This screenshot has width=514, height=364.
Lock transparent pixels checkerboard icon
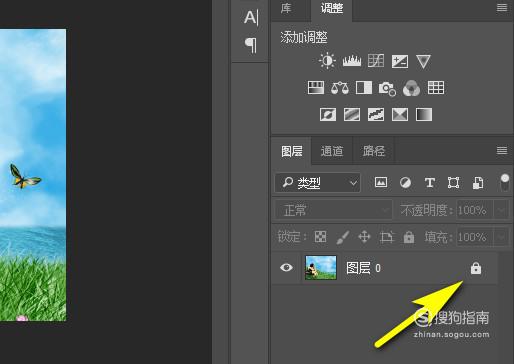[x=320, y=237]
